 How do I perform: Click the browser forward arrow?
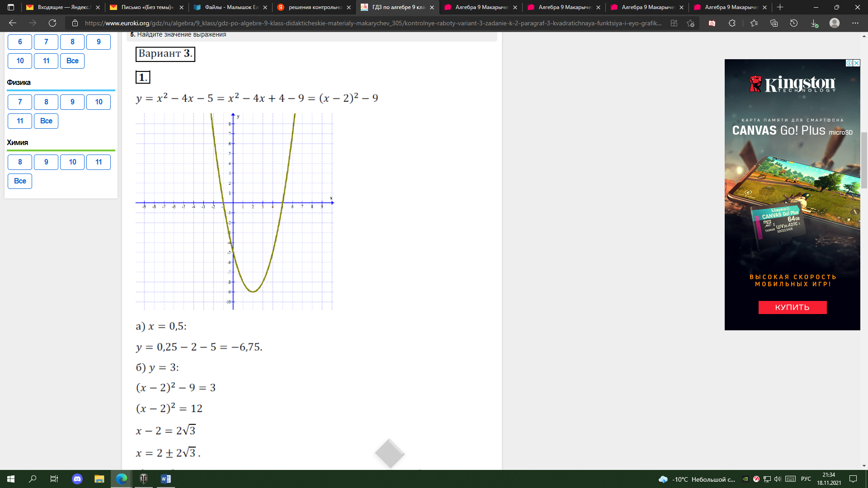coord(33,23)
